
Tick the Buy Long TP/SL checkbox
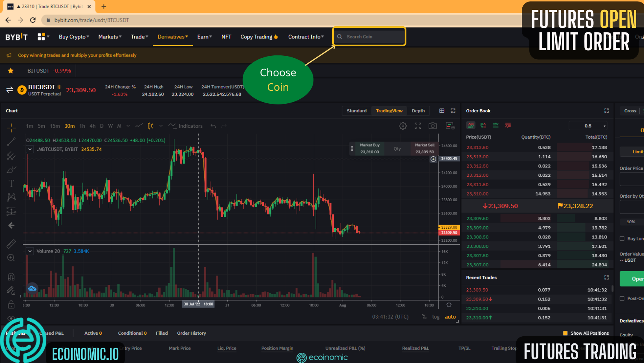[x=622, y=238]
